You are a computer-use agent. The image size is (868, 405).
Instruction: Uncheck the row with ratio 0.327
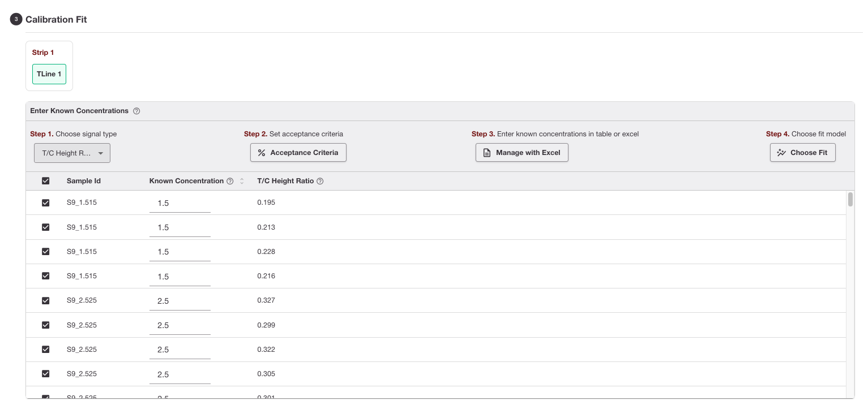46,300
